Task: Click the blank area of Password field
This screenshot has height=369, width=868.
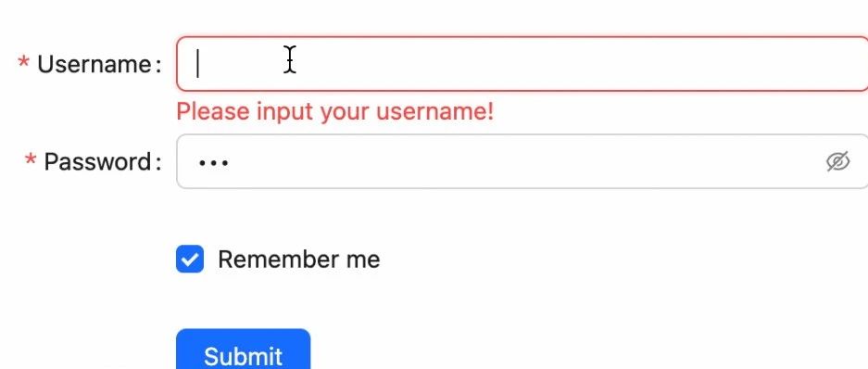Action: tap(526, 161)
